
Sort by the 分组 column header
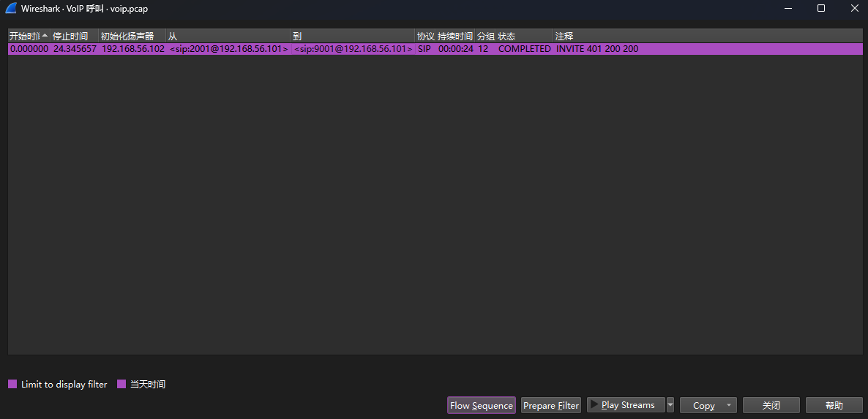485,36
